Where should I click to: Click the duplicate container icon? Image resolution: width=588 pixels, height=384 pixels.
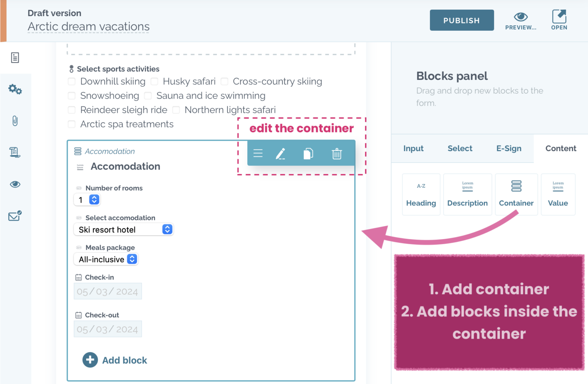tap(308, 154)
